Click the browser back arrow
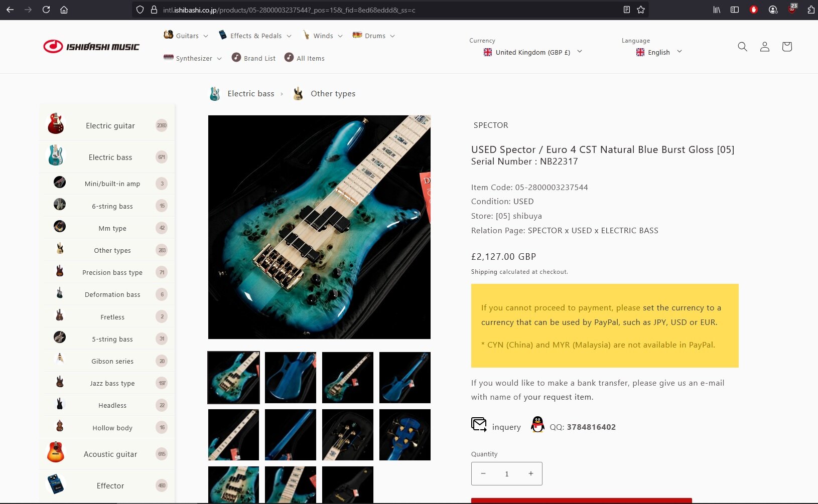This screenshot has width=818, height=504. tap(10, 10)
